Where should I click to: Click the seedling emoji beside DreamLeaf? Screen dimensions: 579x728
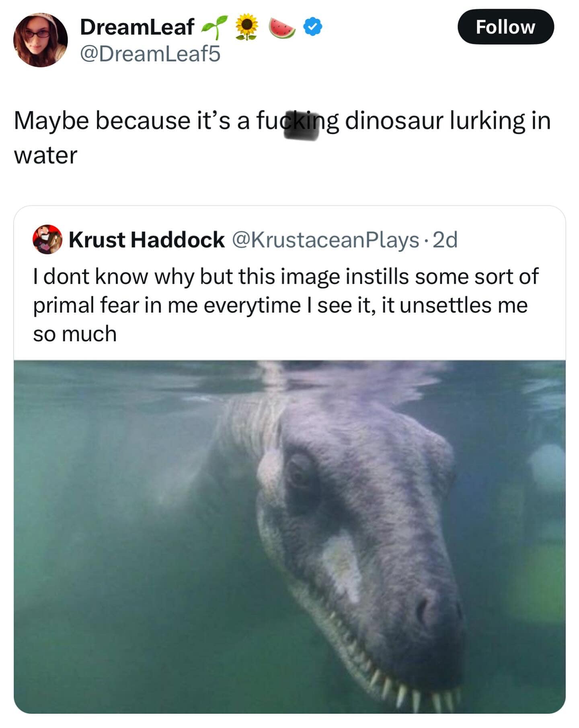(x=214, y=27)
